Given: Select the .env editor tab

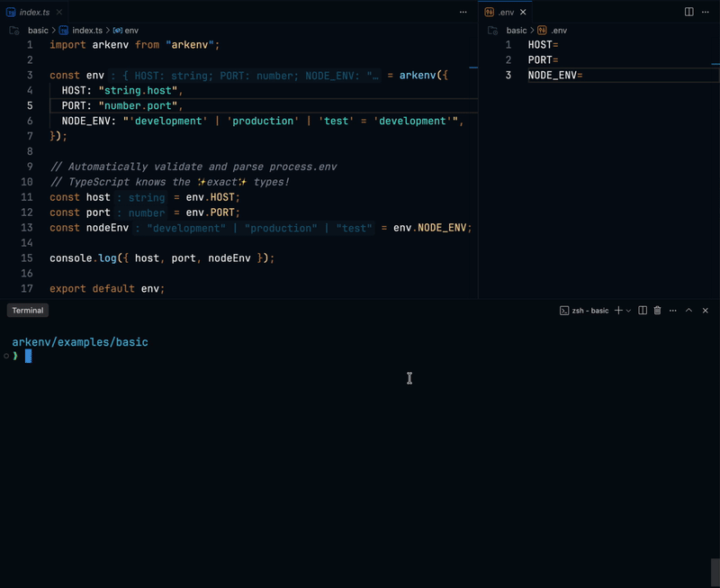Looking at the screenshot, I should (x=502, y=12).
